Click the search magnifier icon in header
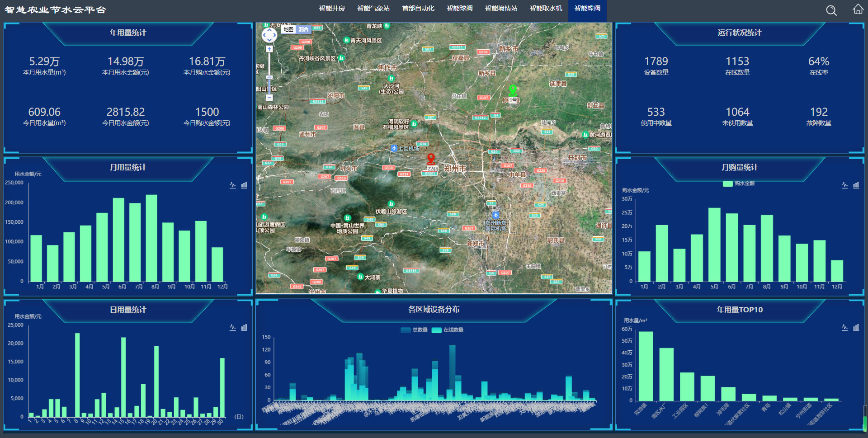The height and width of the screenshot is (438, 868). click(831, 10)
